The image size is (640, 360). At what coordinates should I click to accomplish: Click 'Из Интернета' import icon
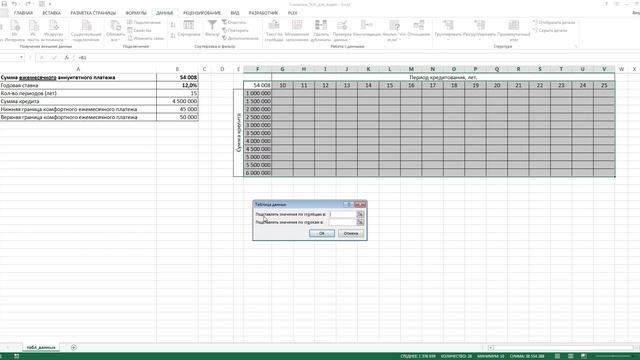click(x=15, y=31)
